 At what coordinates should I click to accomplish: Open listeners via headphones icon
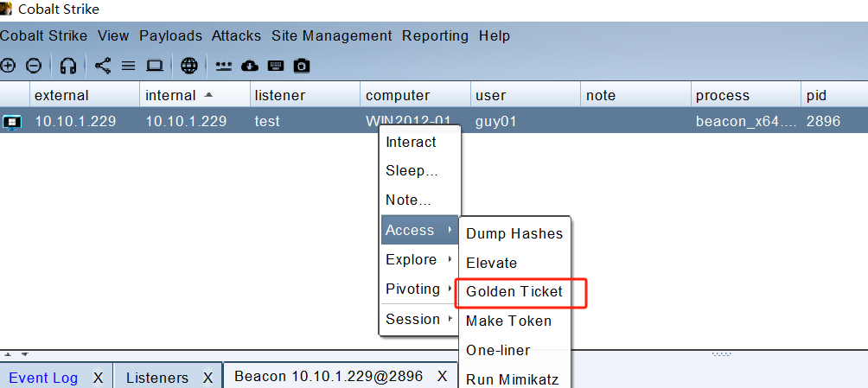[x=68, y=66]
